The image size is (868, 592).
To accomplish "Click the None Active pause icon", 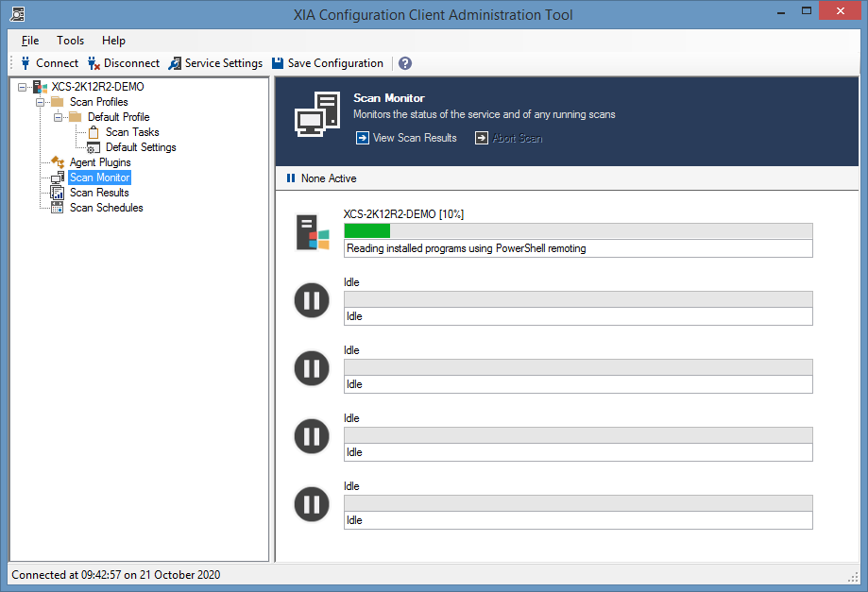I will 291,178.
